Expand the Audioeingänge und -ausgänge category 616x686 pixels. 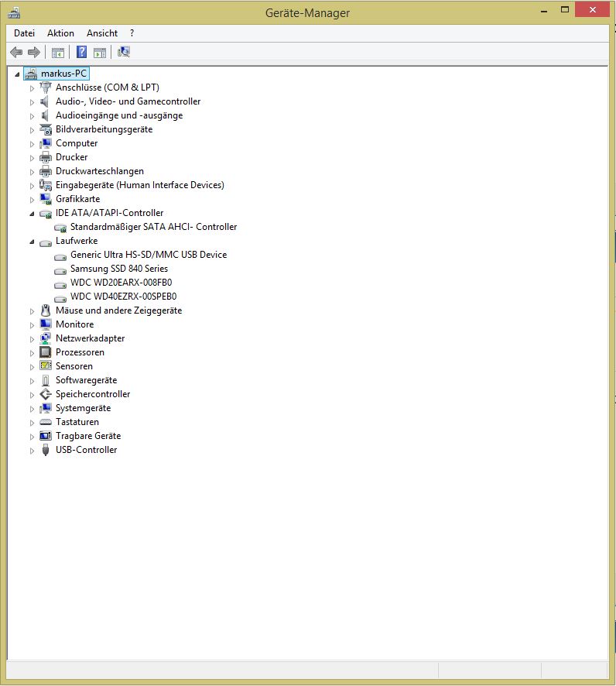click(32, 116)
